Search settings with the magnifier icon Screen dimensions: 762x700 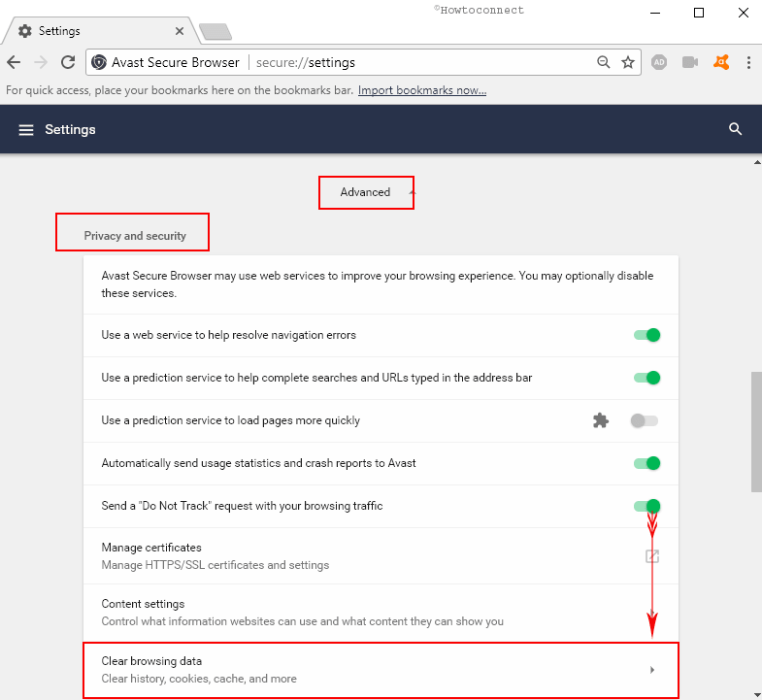(x=735, y=129)
